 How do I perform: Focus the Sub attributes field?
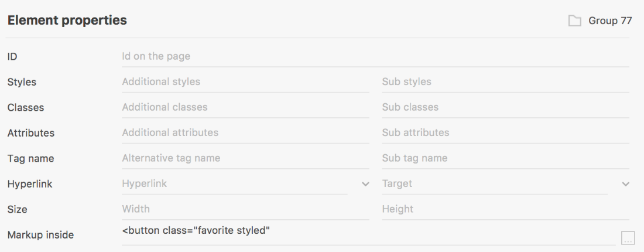506,133
